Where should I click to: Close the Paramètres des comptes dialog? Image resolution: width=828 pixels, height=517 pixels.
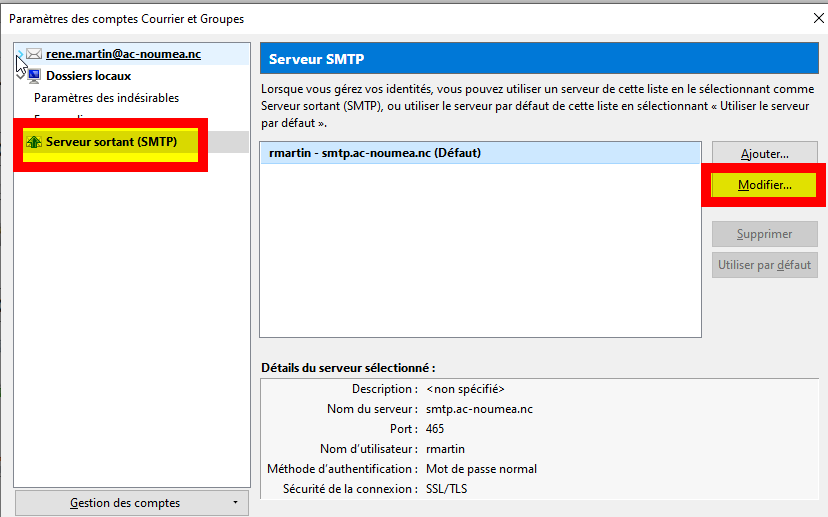819,18
